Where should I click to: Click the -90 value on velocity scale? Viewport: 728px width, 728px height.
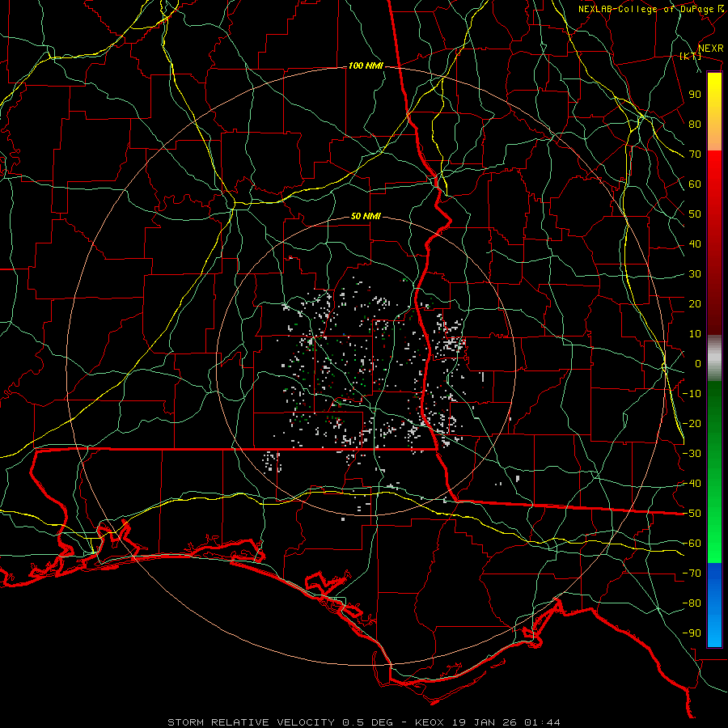coord(692,633)
